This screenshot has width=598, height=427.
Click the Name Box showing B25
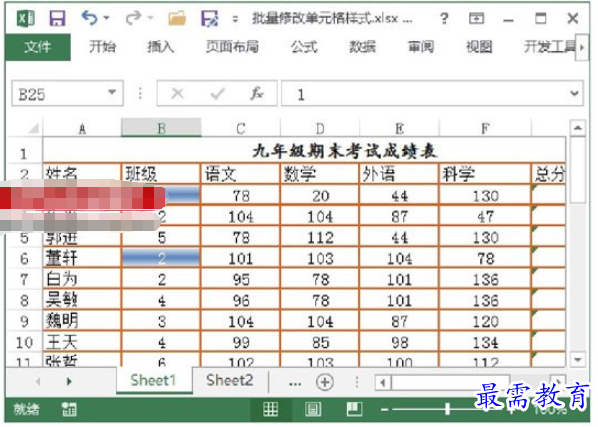(59, 93)
